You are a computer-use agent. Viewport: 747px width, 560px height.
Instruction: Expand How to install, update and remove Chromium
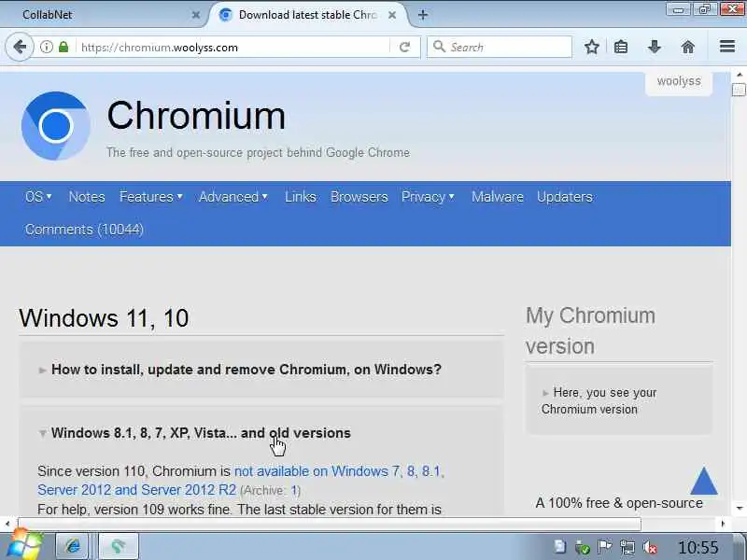(x=246, y=370)
